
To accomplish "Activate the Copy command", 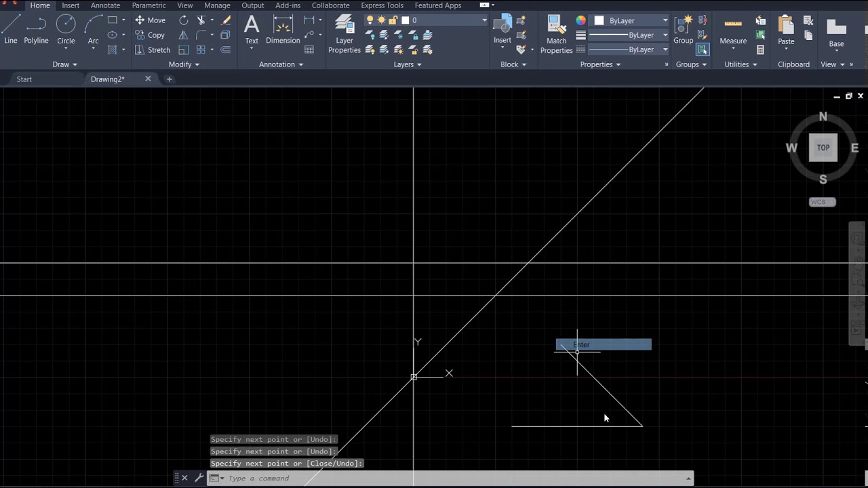I will (150, 35).
